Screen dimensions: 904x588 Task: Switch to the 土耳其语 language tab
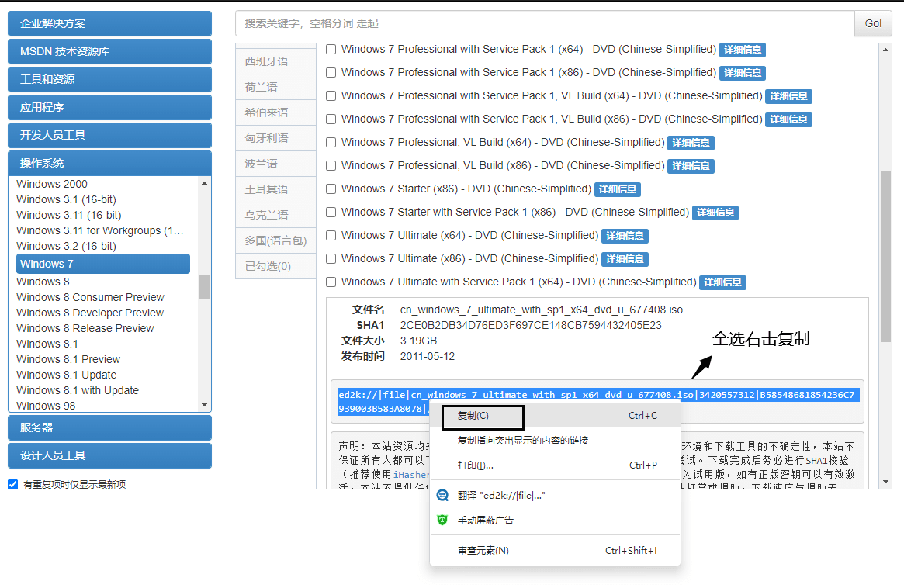coord(275,189)
